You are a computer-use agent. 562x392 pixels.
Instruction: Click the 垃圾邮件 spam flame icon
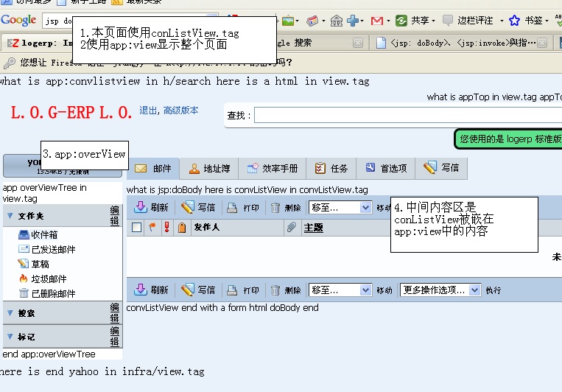(24, 279)
